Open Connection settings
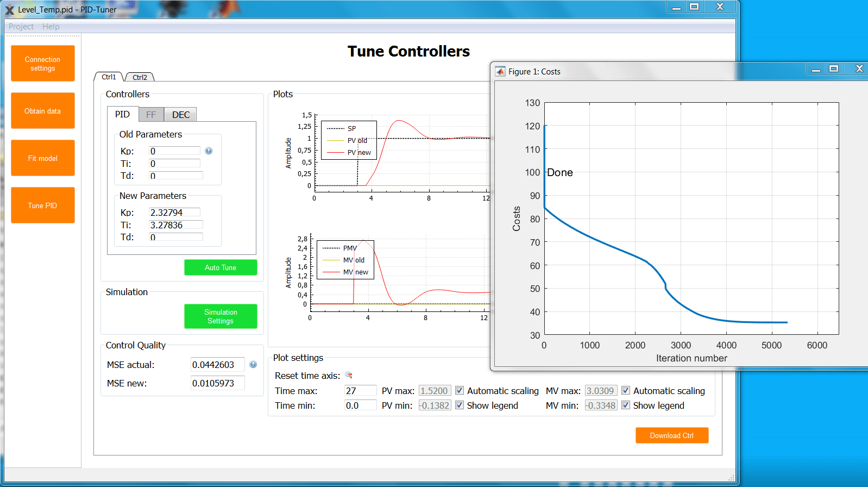868x487 pixels. [43, 64]
